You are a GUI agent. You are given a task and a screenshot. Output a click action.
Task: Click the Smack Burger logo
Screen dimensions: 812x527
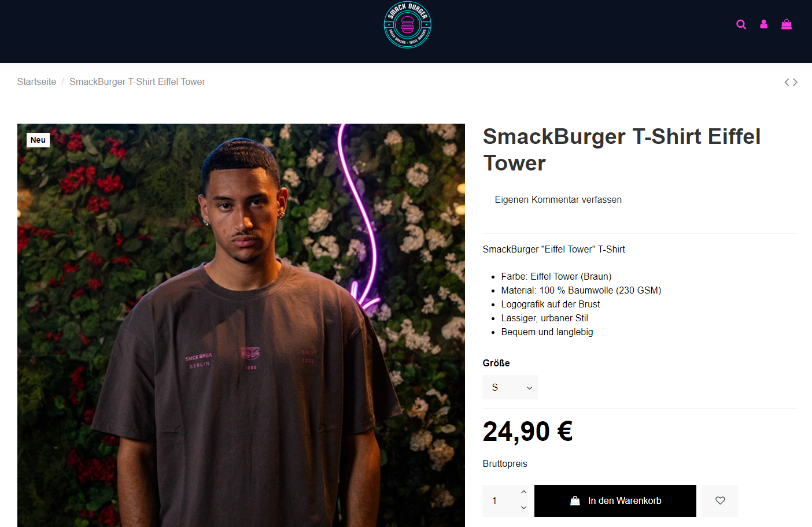(408, 25)
